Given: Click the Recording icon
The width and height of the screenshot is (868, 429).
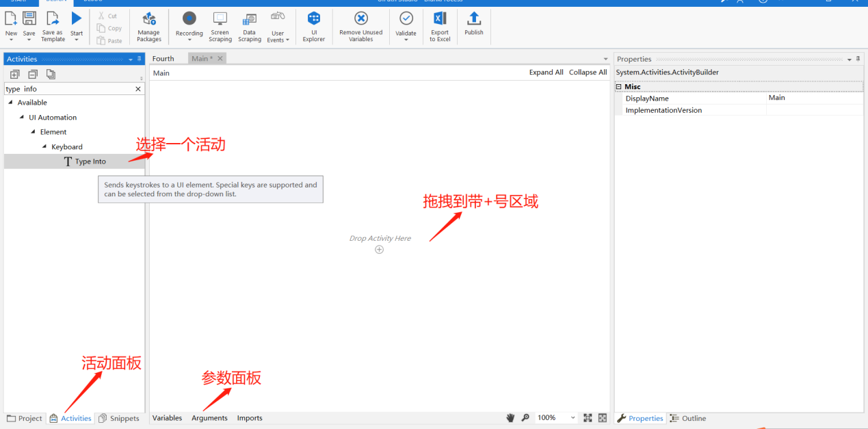Looking at the screenshot, I should [189, 18].
